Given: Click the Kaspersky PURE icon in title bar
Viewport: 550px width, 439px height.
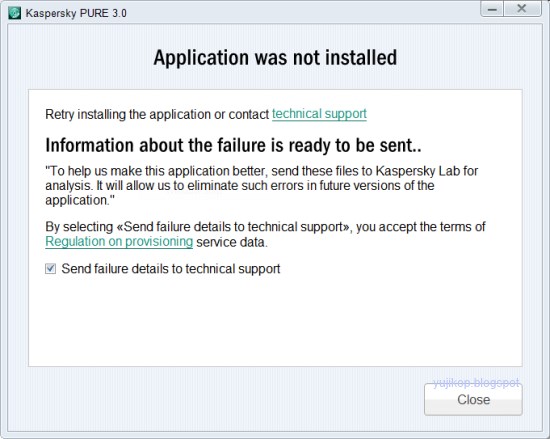Looking at the screenshot, I should click(14, 13).
